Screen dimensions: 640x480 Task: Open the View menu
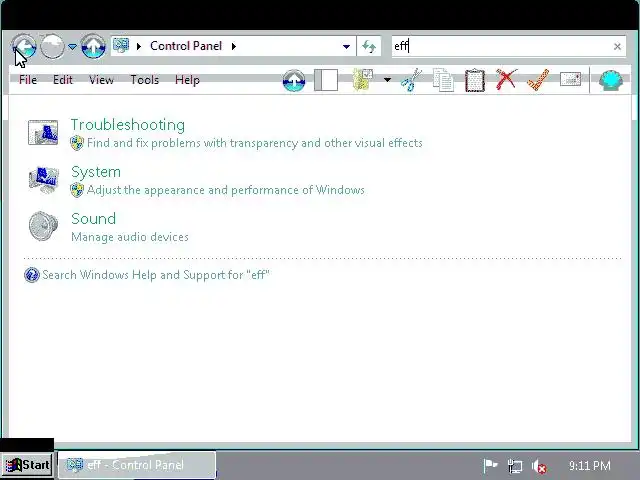pyautogui.click(x=101, y=80)
